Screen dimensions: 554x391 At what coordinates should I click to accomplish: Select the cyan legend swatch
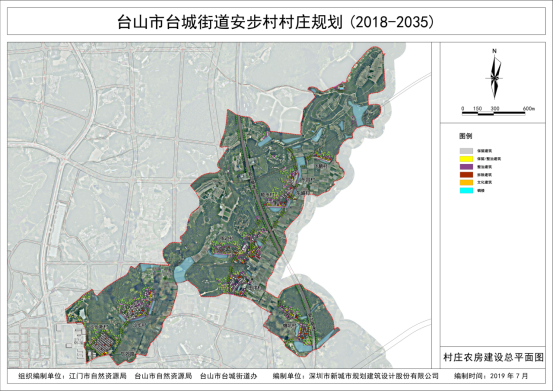coord(466,190)
